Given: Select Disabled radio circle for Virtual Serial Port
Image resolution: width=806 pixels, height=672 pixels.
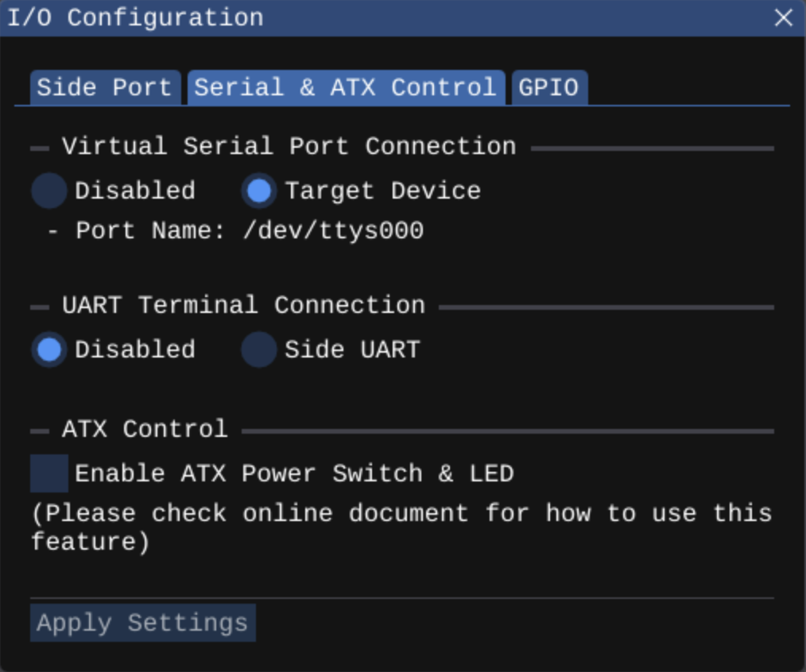Looking at the screenshot, I should [49, 191].
